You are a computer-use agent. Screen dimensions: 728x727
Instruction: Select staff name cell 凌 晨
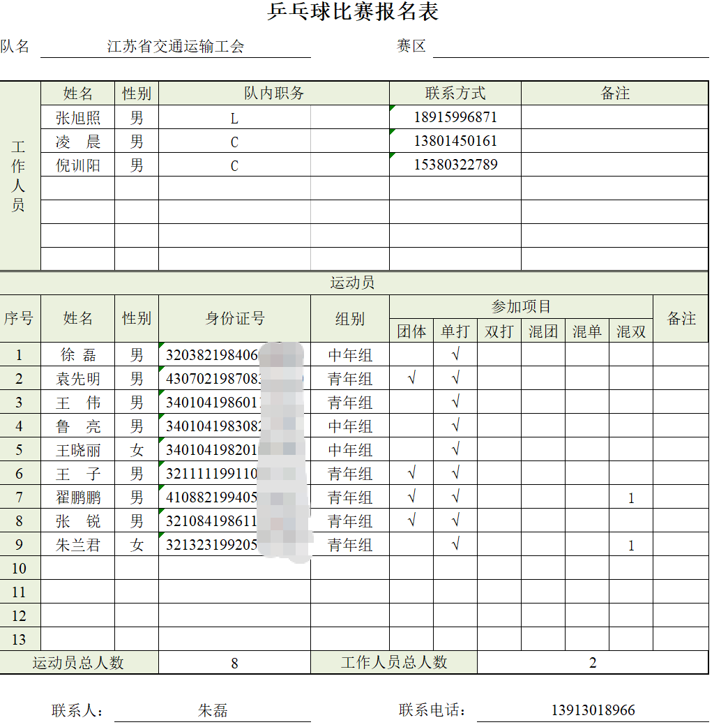(x=78, y=141)
